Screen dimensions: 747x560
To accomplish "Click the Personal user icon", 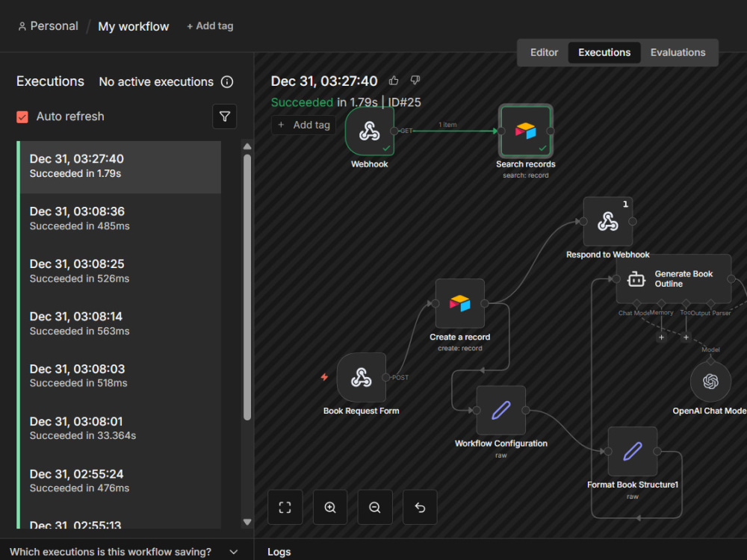I will [x=22, y=27].
